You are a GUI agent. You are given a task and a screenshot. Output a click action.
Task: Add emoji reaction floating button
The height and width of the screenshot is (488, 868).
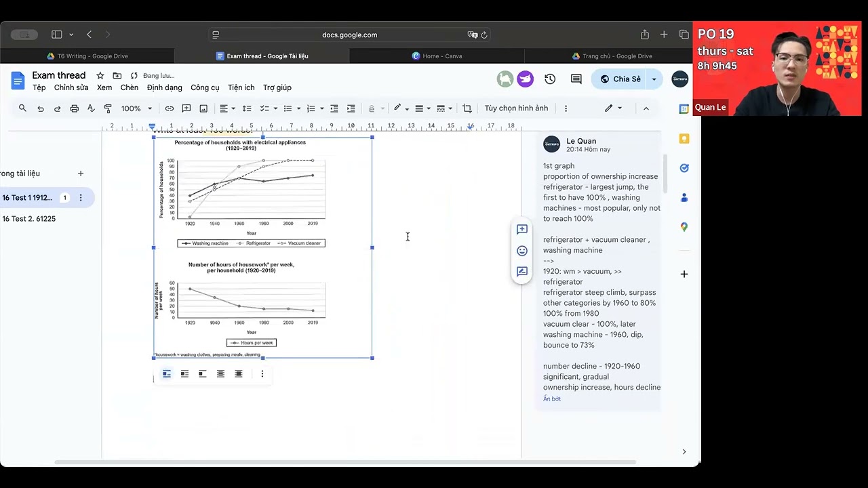[522, 251]
